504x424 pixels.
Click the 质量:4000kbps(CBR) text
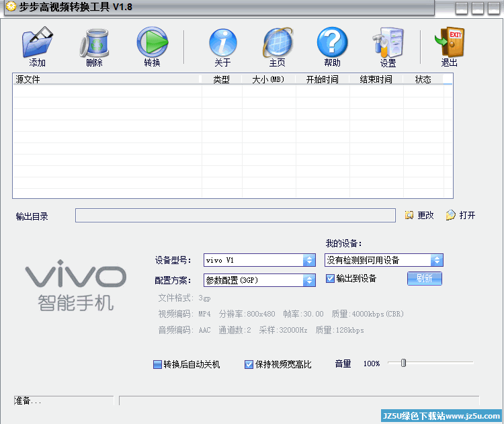click(368, 314)
